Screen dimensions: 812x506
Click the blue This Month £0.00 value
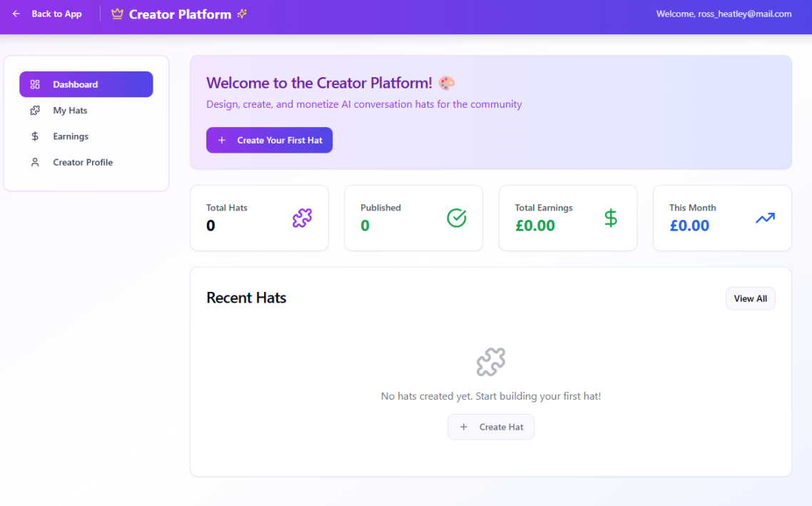[x=689, y=226]
